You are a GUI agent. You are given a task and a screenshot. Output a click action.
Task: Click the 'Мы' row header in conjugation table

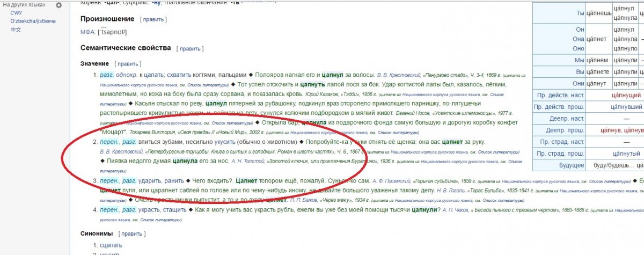[x=558, y=60]
